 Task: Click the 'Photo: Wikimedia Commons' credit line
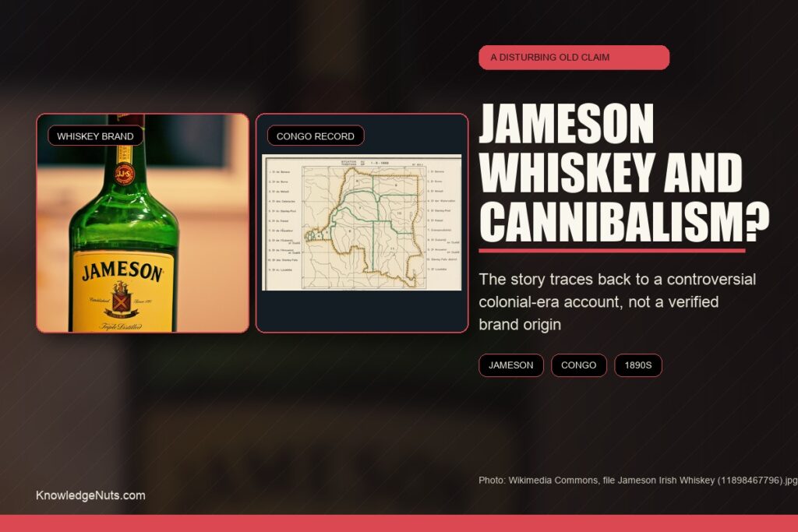tap(638, 480)
